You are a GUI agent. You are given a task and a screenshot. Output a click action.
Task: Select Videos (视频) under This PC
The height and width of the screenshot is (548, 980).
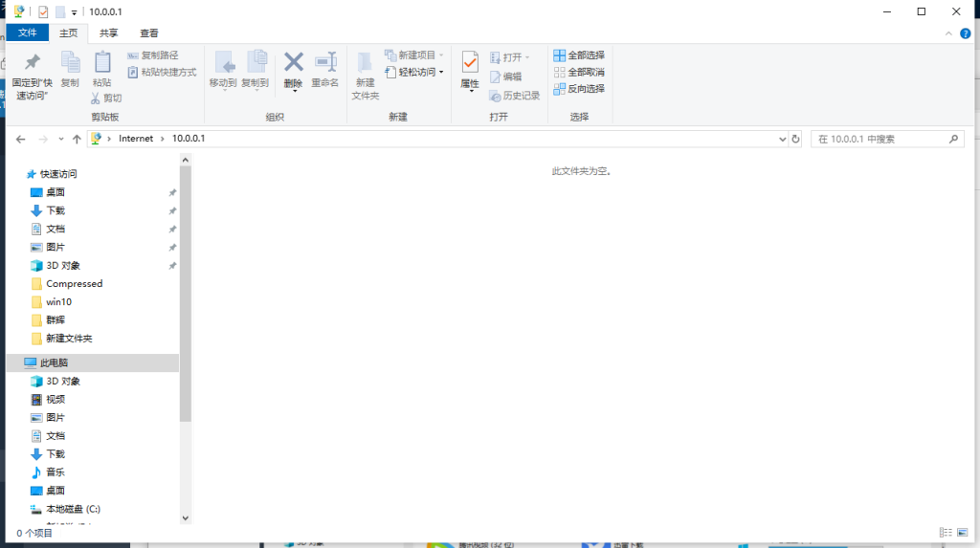coord(55,399)
